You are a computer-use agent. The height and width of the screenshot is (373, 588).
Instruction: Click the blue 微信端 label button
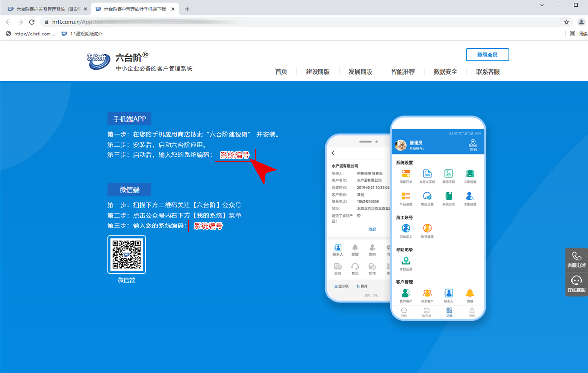(x=130, y=190)
